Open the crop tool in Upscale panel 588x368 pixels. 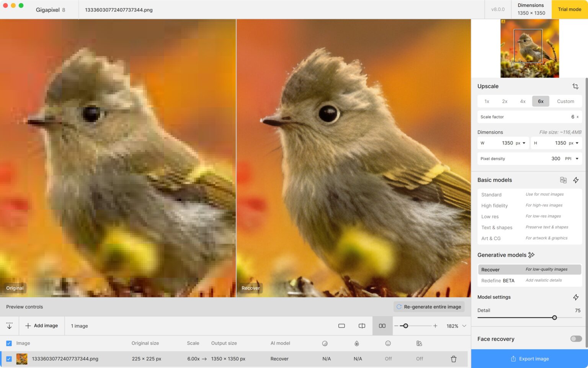click(x=576, y=86)
